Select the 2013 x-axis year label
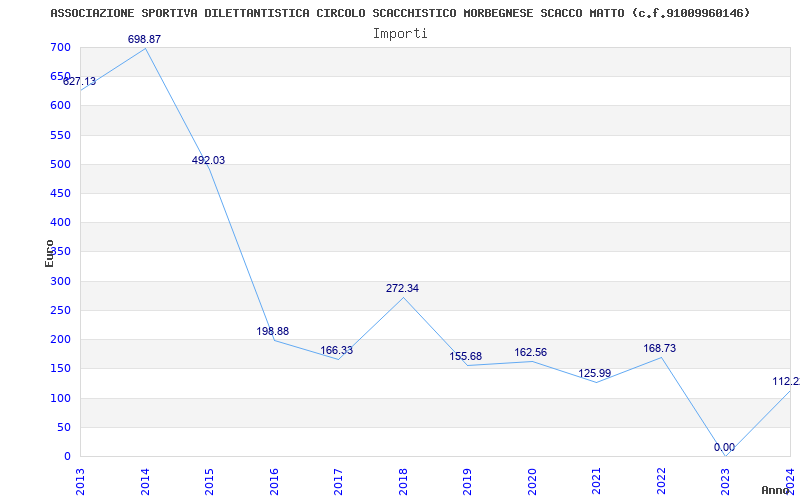Screen dimensions: 800x500 80,481
